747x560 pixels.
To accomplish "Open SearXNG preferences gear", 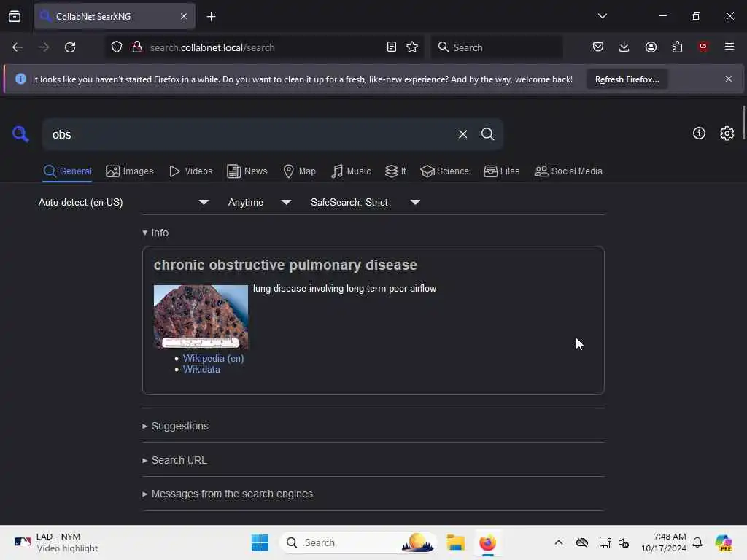I will click(x=727, y=133).
